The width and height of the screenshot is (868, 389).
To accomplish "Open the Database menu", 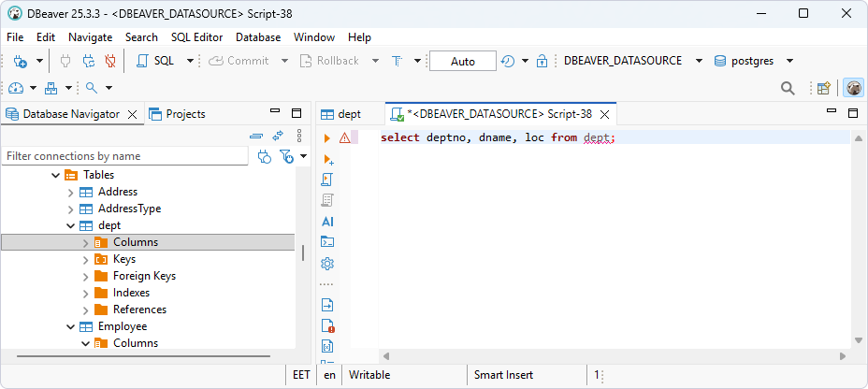I will pos(258,37).
